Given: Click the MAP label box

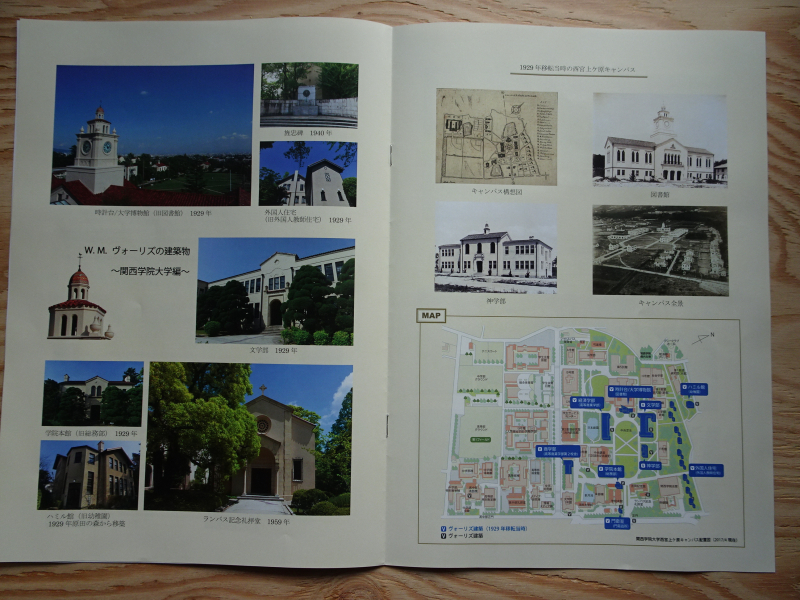Looking at the screenshot, I should click(x=431, y=316).
